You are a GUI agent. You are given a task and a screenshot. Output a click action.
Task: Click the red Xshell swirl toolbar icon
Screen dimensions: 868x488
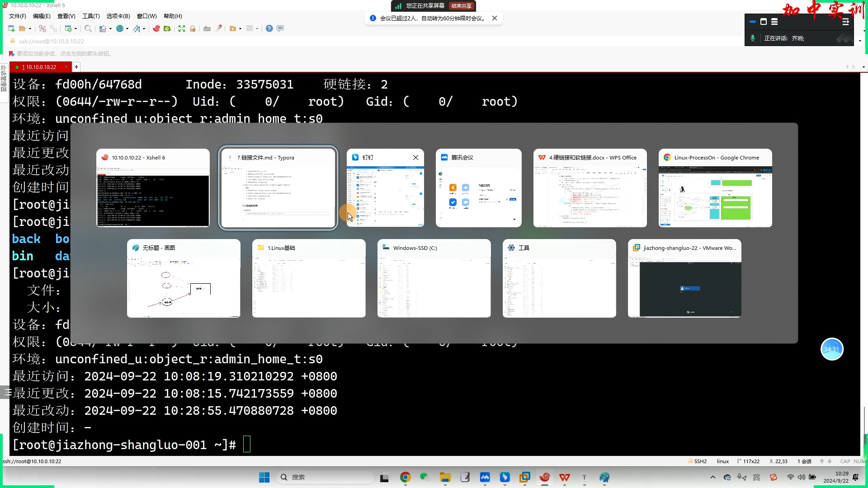(156, 28)
